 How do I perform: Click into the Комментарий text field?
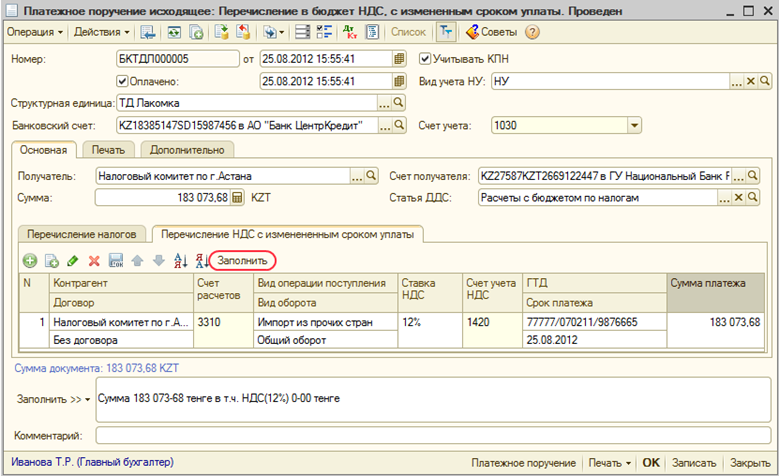[x=430, y=436]
